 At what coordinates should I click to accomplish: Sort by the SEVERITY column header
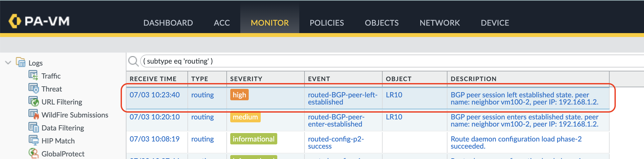coord(246,79)
